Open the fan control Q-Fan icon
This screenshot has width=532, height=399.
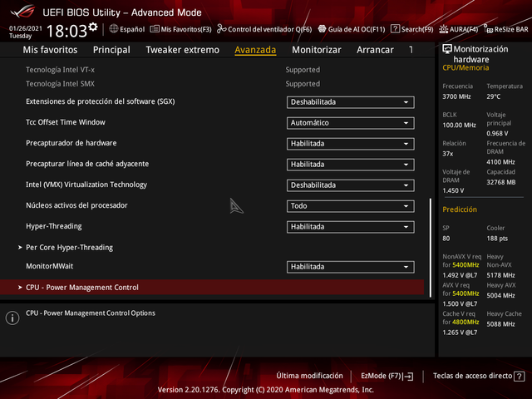tap(222, 29)
